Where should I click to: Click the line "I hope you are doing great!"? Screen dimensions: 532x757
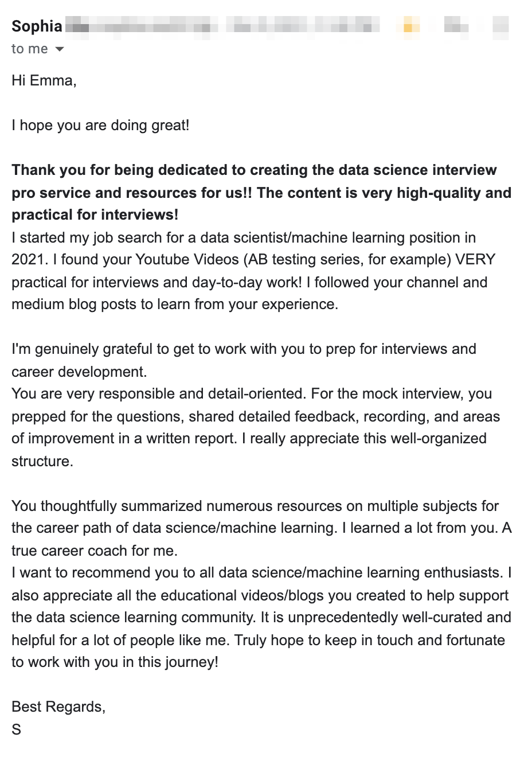click(100, 125)
